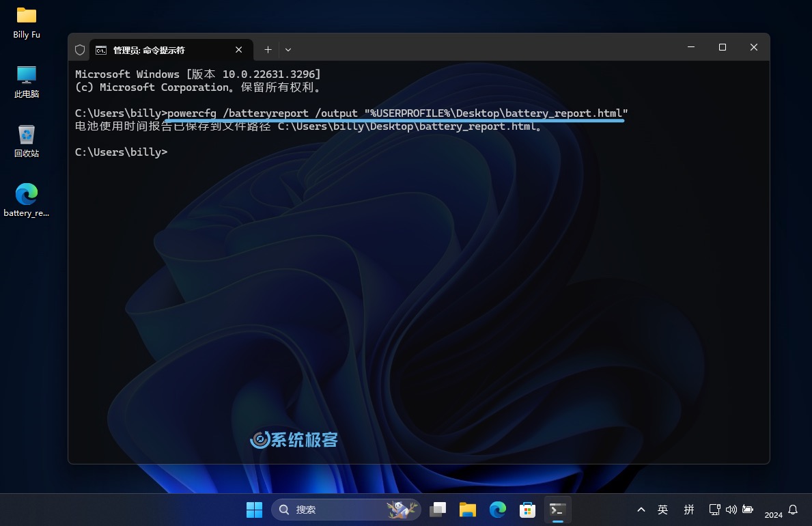
Task: Expand the hidden system tray icons
Action: [641, 510]
